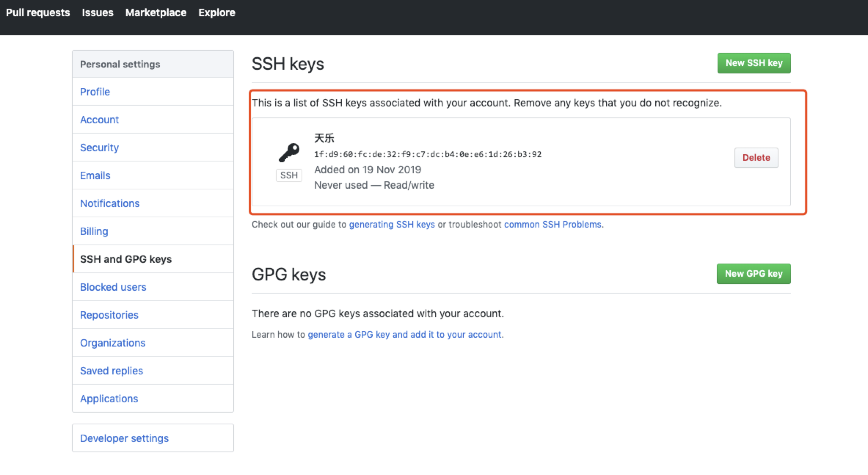The height and width of the screenshot is (475, 868).
Task: Open the Account settings page
Action: coord(99,120)
